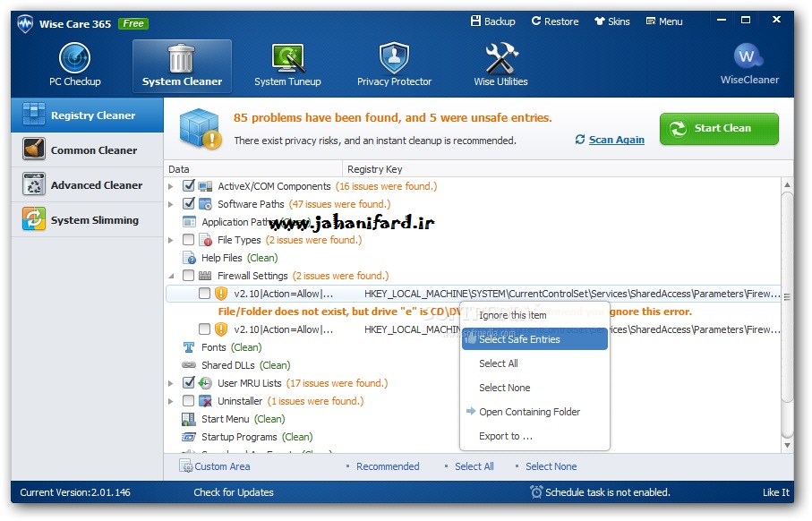
Task: Open the PC Checkup radar icon
Action: (74, 59)
